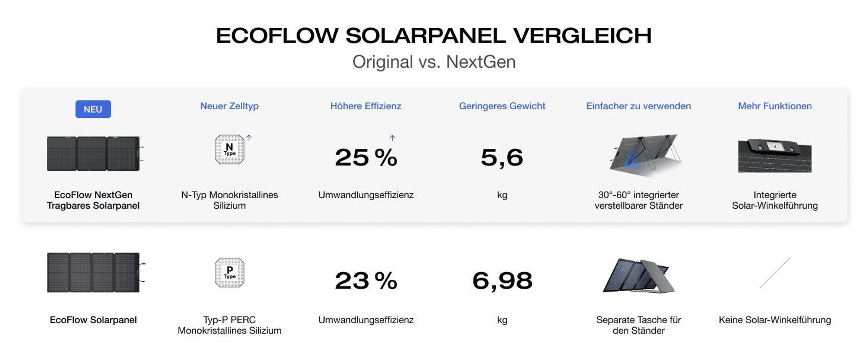Click the blue NEU badge
868x356 pixels.
click(x=93, y=109)
